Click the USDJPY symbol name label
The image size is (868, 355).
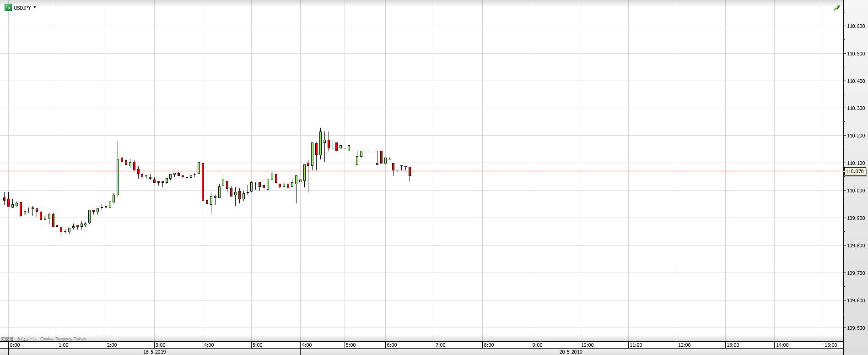(22, 7)
